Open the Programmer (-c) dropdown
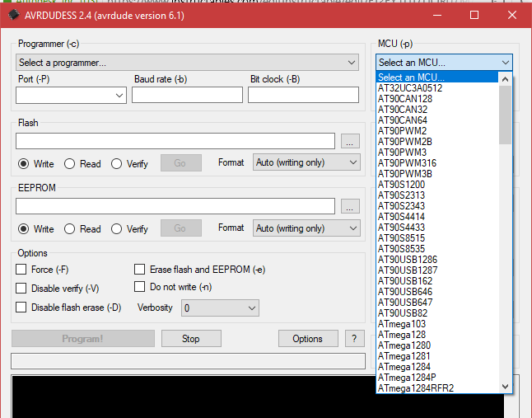This screenshot has width=532, height=418. [x=187, y=63]
